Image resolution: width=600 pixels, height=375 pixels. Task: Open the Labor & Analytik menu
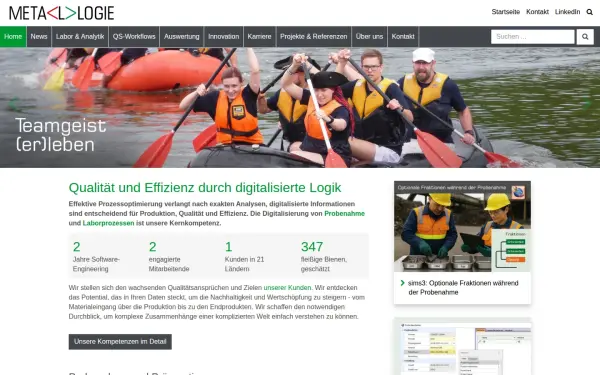click(x=80, y=37)
